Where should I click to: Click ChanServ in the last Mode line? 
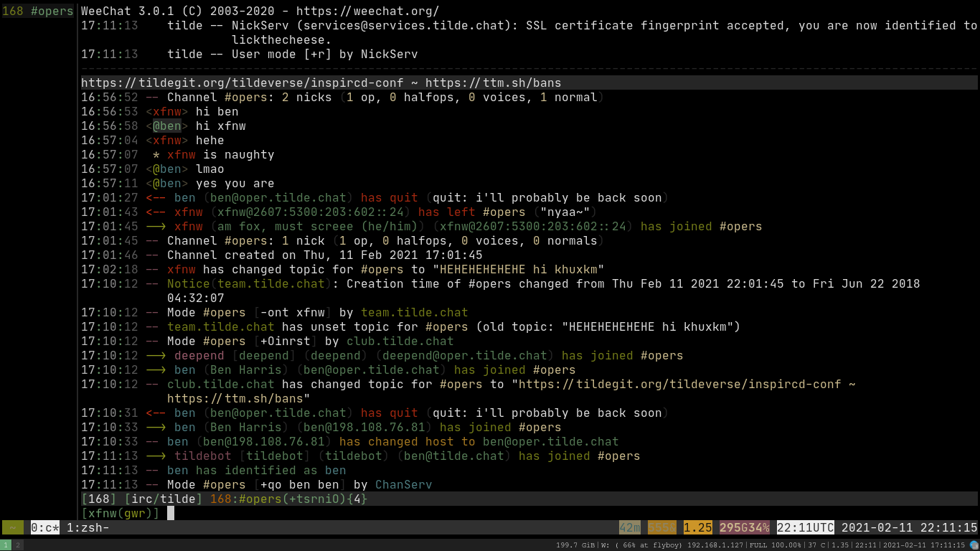(x=404, y=485)
